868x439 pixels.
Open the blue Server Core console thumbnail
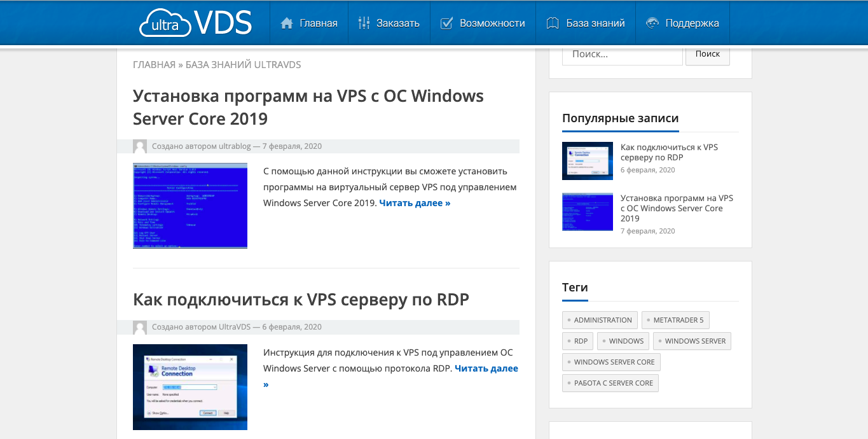[x=190, y=206]
